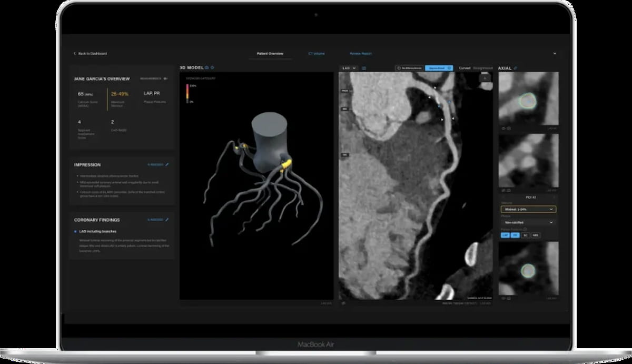This screenshot has height=364, width=632.
Task: Click the icon next to Measurements in overview
Action: coord(165,79)
